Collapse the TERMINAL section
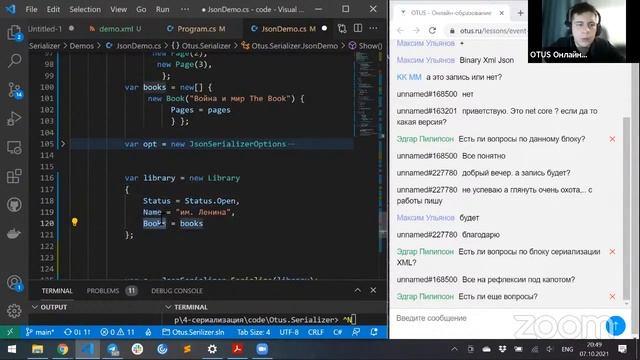The image size is (640, 360). click(x=168, y=307)
